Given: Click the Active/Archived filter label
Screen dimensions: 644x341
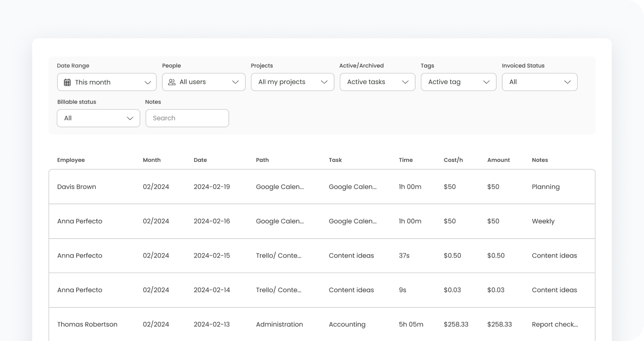Looking at the screenshot, I should [x=362, y=66].
